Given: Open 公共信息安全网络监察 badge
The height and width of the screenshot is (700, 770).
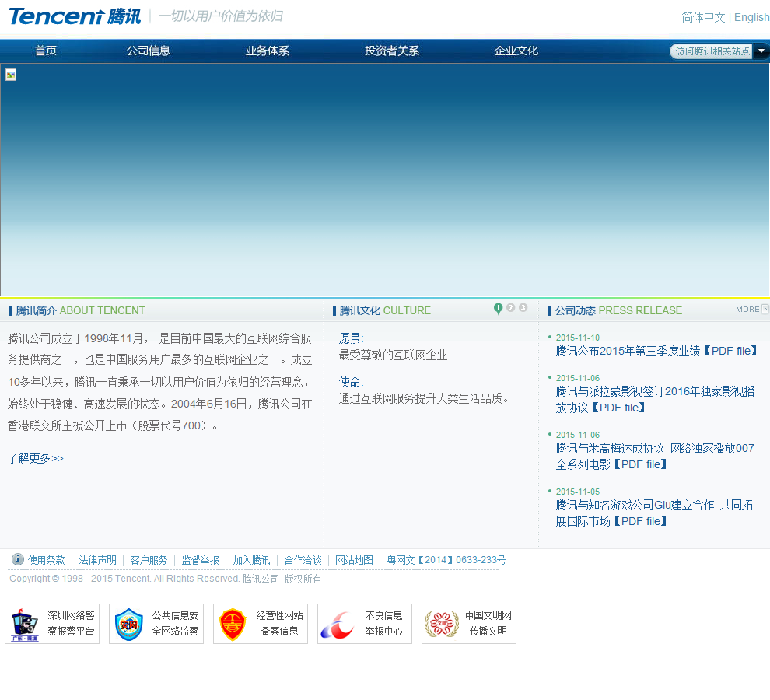Looking at the screenshot, I should pos(156,623).
